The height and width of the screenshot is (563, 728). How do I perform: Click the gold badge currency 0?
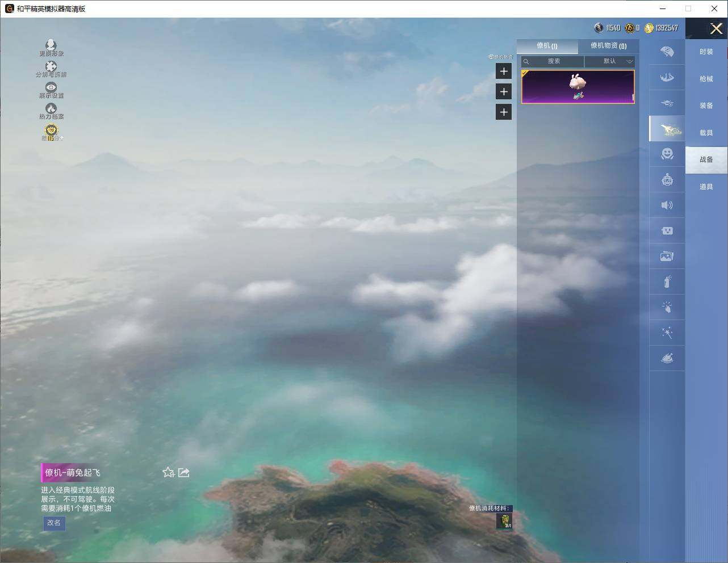pos(632,28)
